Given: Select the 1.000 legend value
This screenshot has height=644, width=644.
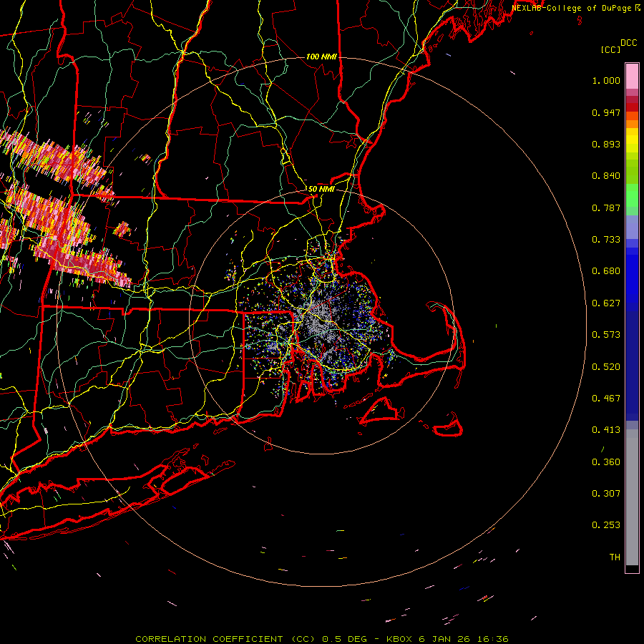Looking at the screenshot, I should pyautogui.click(x=606, y=80).
